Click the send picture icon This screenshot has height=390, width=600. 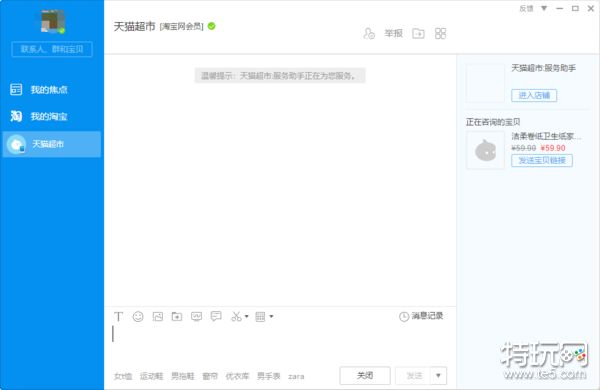click(x=158, y=317)
